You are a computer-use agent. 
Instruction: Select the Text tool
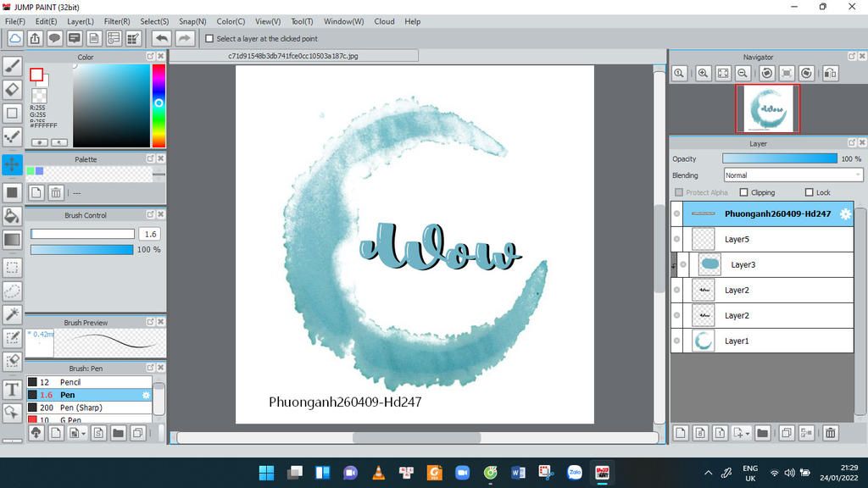tap(12, 390)
